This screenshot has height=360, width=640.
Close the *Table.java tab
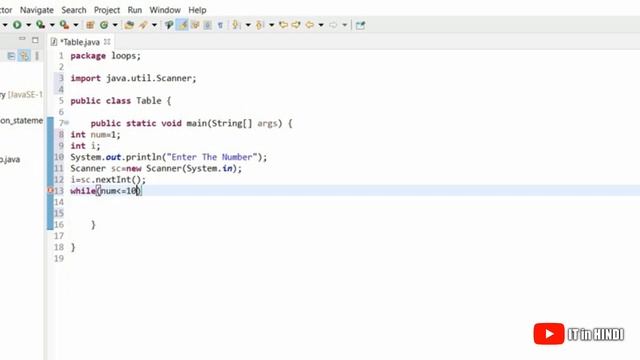coord(107,42)
